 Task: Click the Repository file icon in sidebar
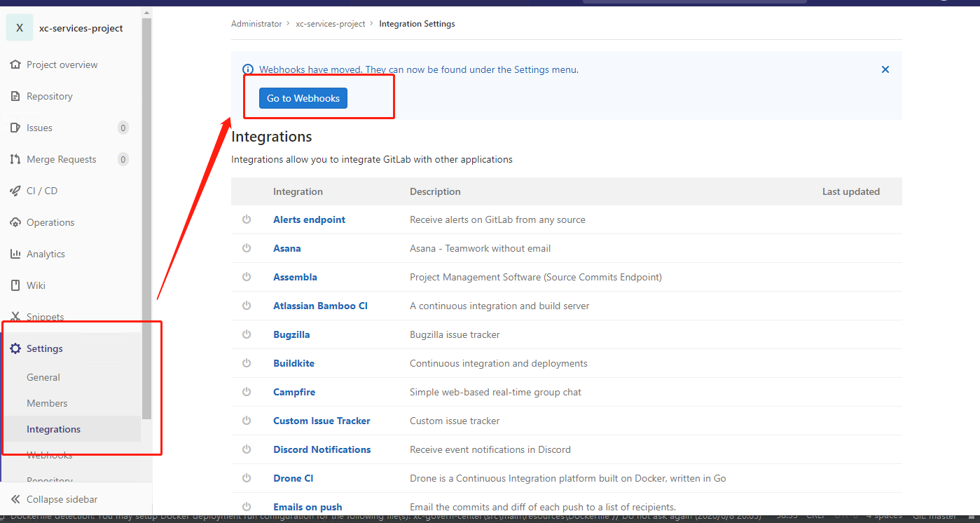click(x=15, y=96)
